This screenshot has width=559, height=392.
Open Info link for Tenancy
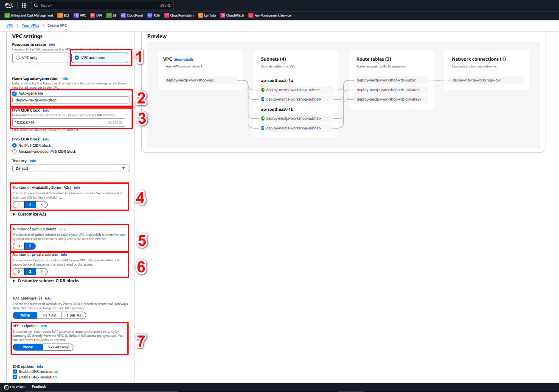(x=33, y=161)
